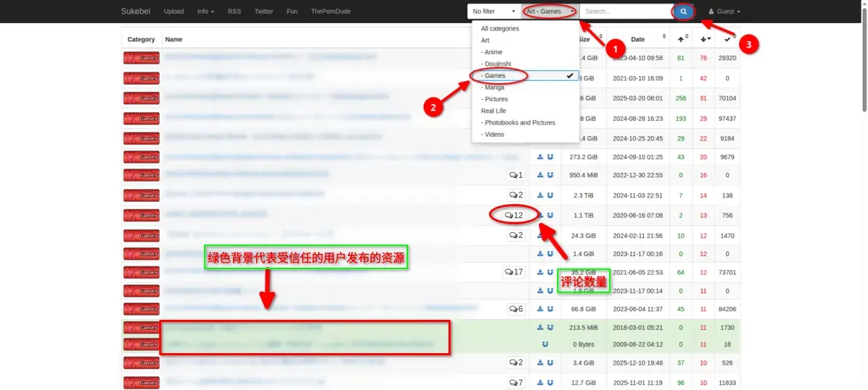The height and width of the screenshot is (390, 868).
Task: Sort by the leechers down-arrow column
Action: point(703,39)
